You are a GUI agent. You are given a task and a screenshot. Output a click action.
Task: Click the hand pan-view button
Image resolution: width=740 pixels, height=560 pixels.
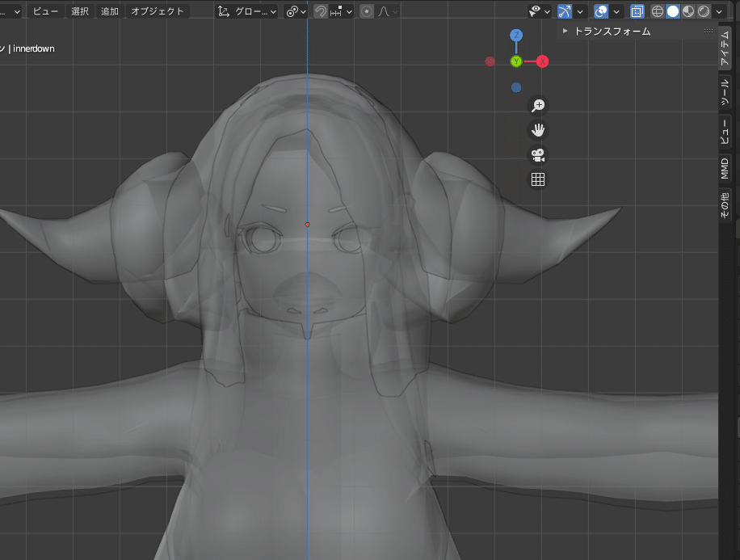[538, 130]
